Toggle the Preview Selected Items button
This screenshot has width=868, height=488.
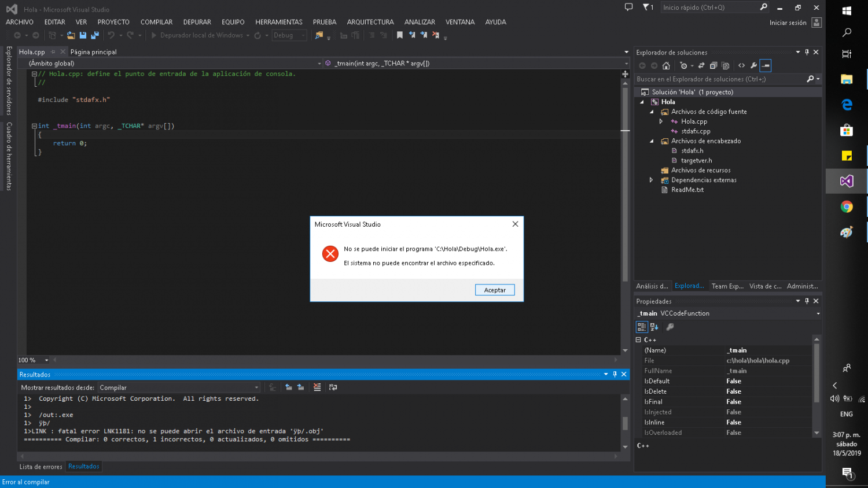(x=766, y=66)
